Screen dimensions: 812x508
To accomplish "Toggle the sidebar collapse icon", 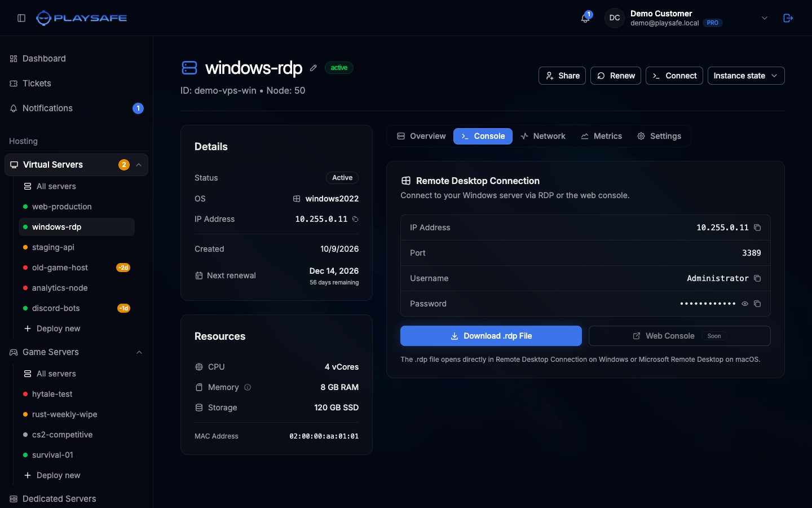I will 21,18.
